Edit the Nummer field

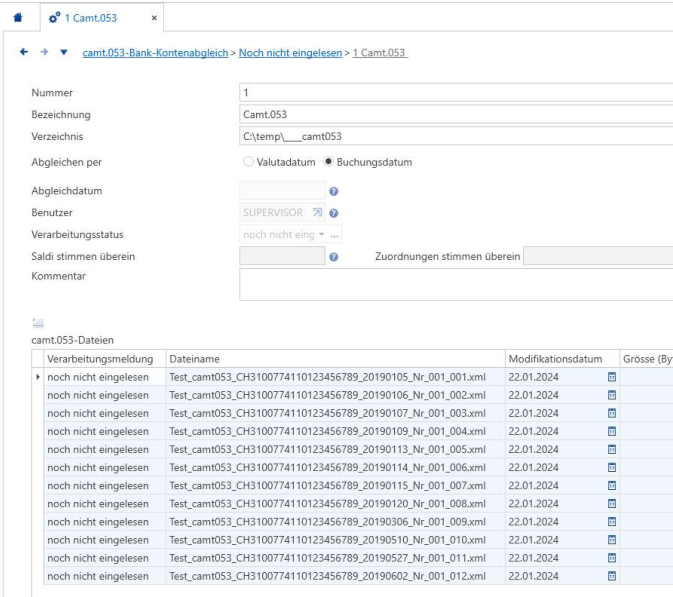[x=456, y=93]
